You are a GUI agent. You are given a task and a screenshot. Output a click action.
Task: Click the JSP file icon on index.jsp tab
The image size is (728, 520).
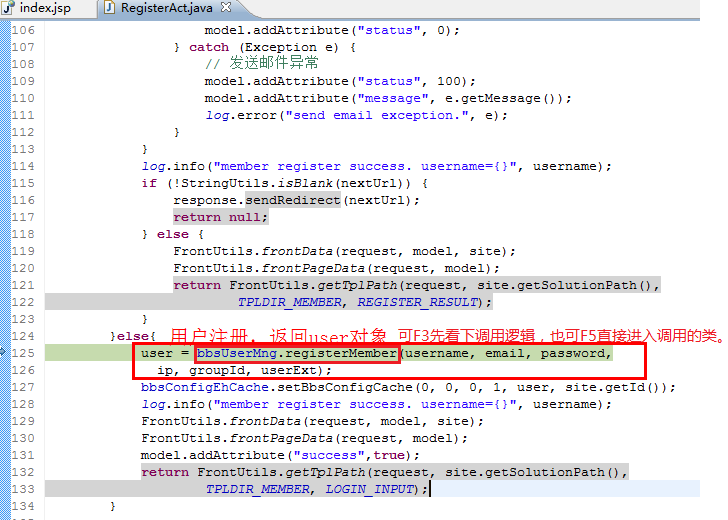pos(8,7)
